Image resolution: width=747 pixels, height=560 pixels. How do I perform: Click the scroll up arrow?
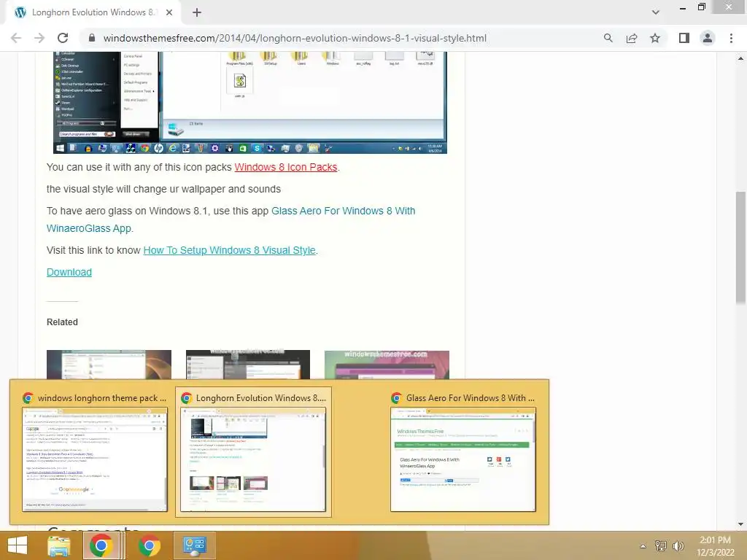click(740, 58)
